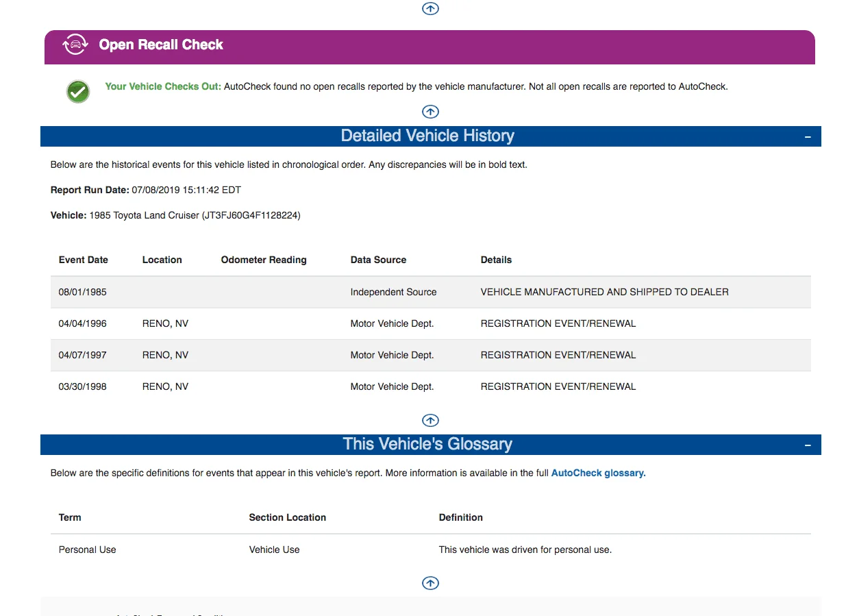Click the 'Your Vehicle Checks Out:' text
The width and height of the screenshot is (846, 616).
pos(163,86)
